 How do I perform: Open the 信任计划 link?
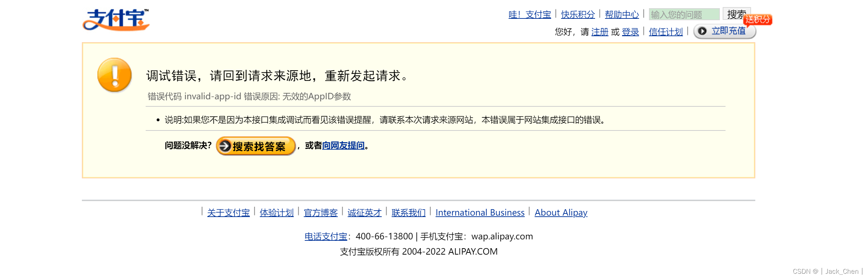click(x=666, y=32)
